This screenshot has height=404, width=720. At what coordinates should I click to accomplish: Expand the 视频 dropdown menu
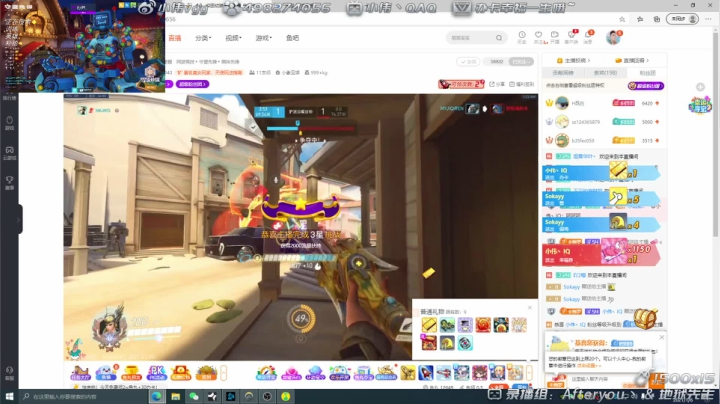click(233, 38)
